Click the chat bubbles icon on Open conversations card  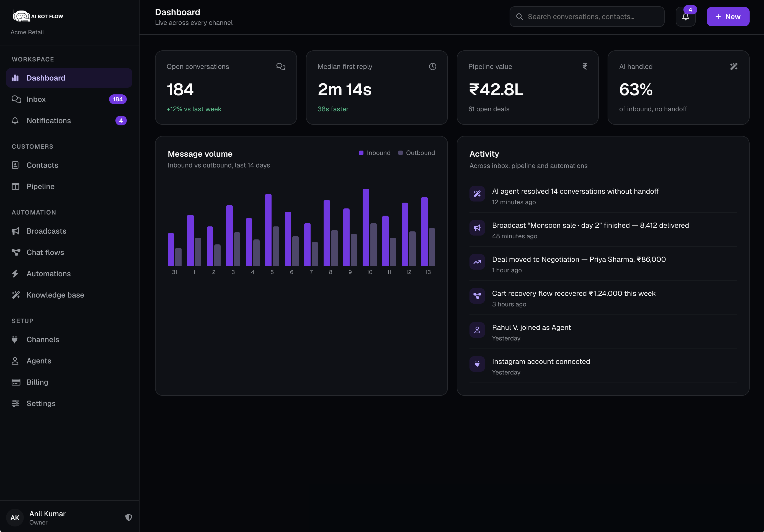pos(280,66)
